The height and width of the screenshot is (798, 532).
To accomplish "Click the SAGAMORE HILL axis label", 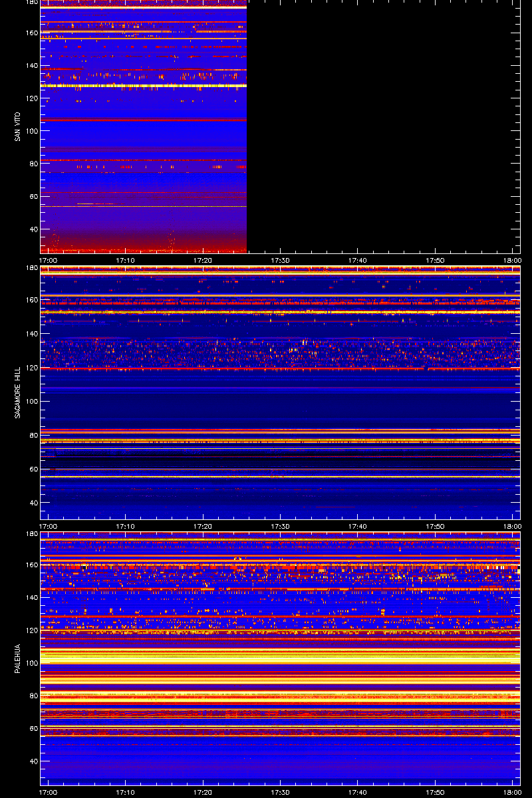I will tap(17, 392).
